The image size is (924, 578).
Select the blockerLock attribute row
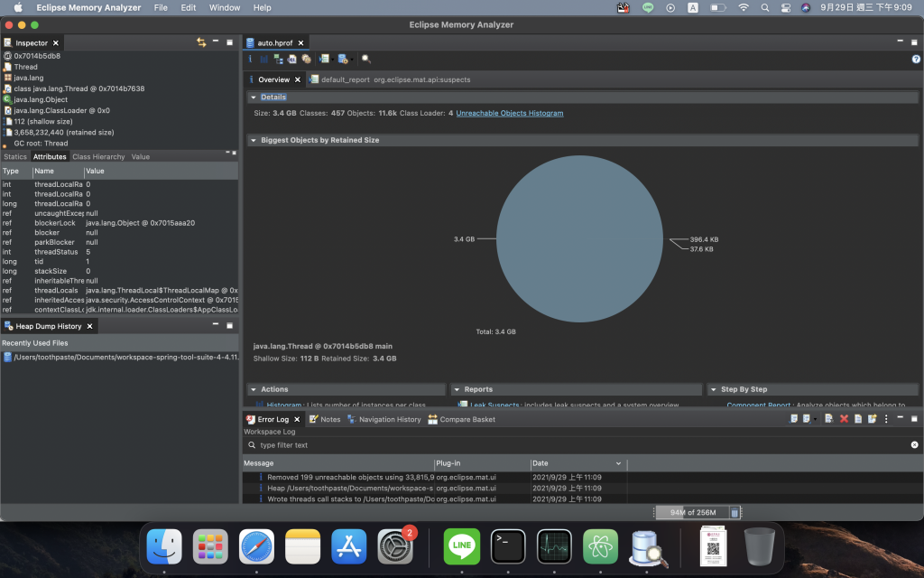point(120,223)
